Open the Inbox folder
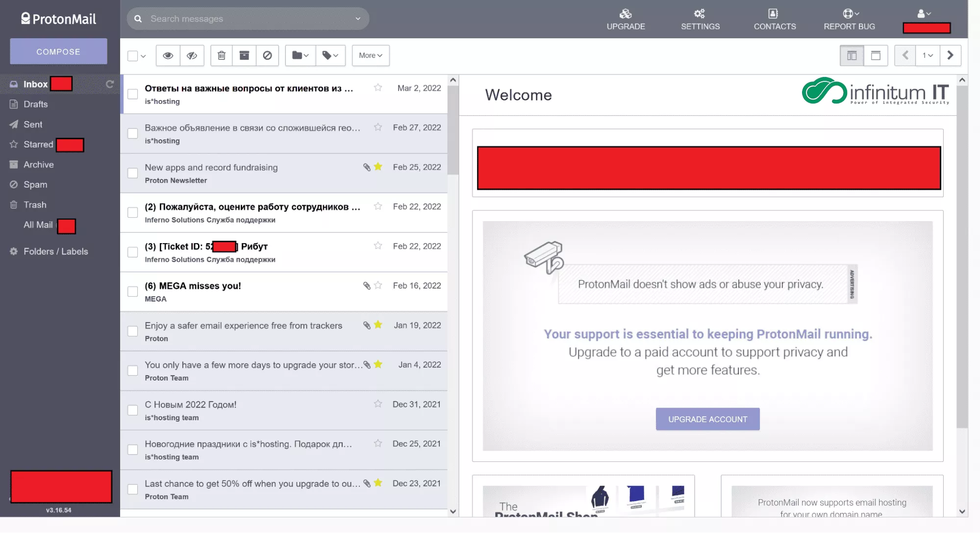 point(35,84)
